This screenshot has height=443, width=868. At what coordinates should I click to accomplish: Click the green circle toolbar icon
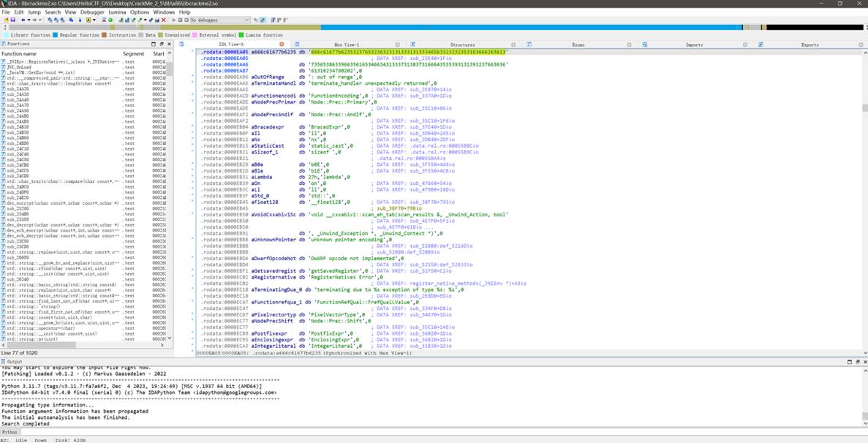click(x=110, y=20)
